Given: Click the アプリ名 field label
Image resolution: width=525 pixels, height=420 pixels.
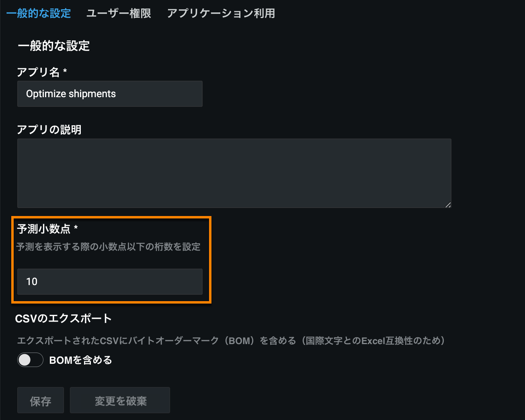Looking at the screenshot, I should [x=38, y=72].
